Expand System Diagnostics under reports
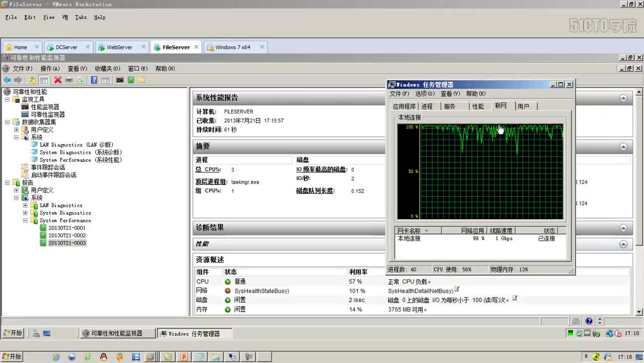The width and height of the screenshot is (644, 363). 25,213
